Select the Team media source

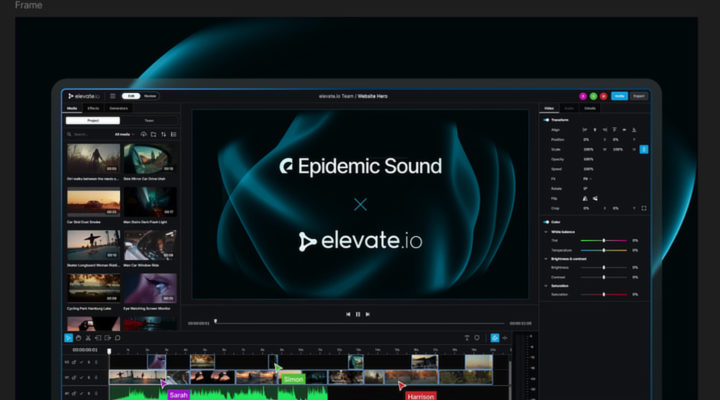(x=149, y=120)
